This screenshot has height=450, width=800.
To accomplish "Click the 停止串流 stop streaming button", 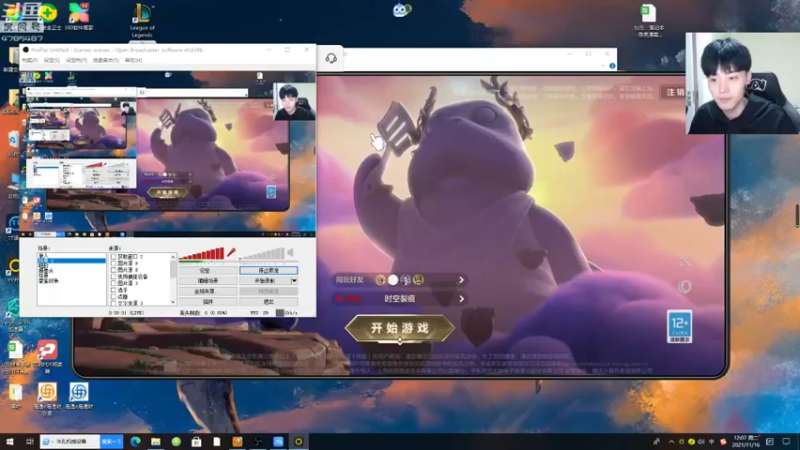I will coord(268,270).
